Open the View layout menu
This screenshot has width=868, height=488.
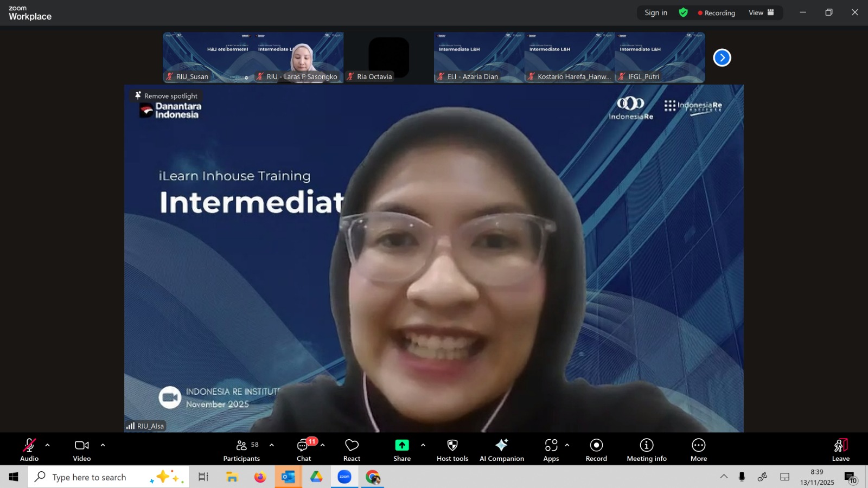(x=761, y=12)
